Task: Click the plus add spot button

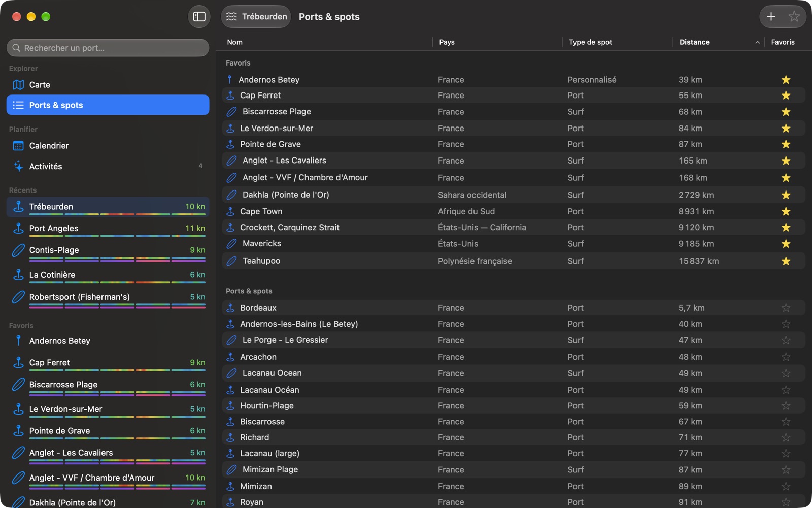Action: (x=771, y=17)
